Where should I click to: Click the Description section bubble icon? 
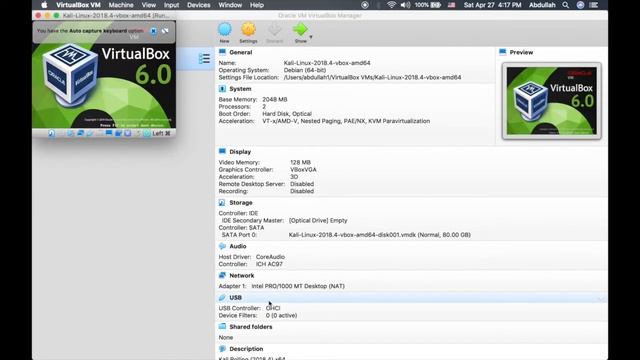tap(222, 349)
